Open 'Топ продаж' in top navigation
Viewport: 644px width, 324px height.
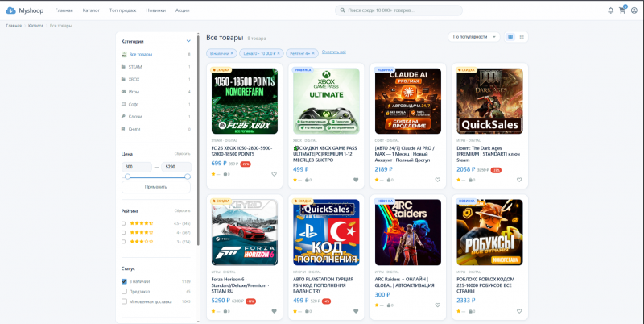click(123, 10)
